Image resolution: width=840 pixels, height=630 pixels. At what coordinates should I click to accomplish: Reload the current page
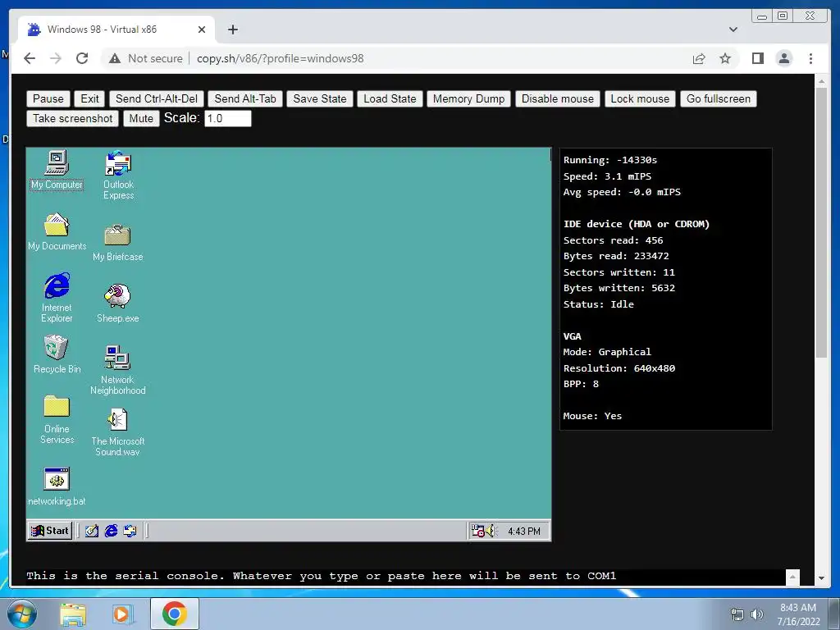tap(82, 58)
